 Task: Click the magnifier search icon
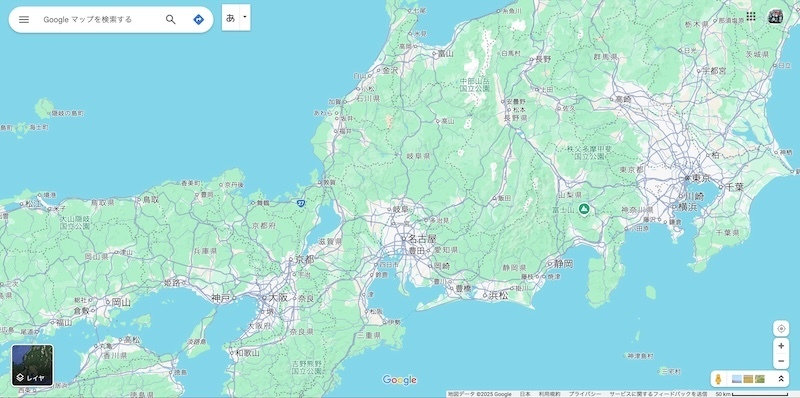click(x=170, y=19)
